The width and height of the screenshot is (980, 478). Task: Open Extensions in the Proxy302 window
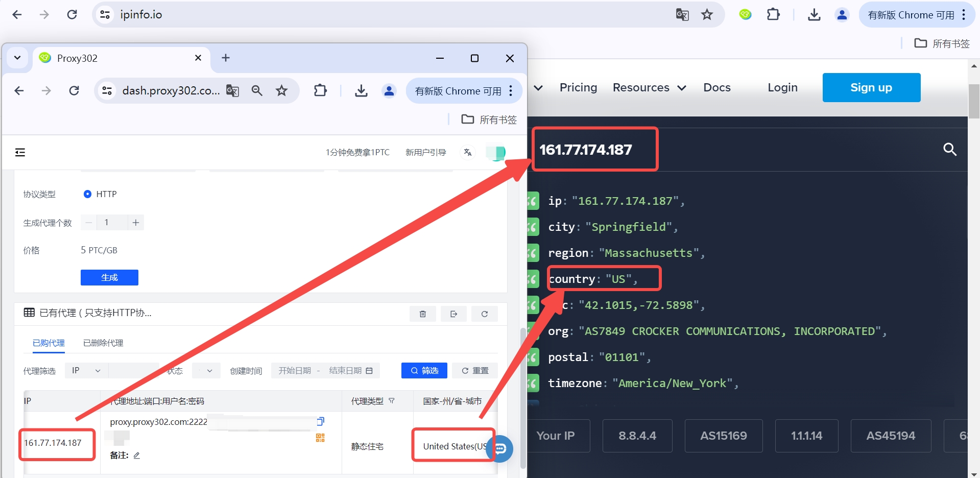coord(320,90)
